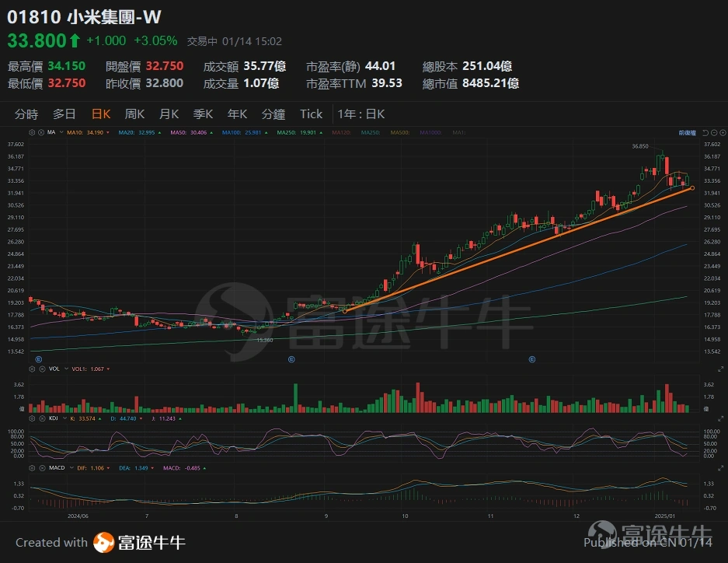Close the KDJ indicator panel
The width and height of the screenshot is (728, 563).
point(42,418)
